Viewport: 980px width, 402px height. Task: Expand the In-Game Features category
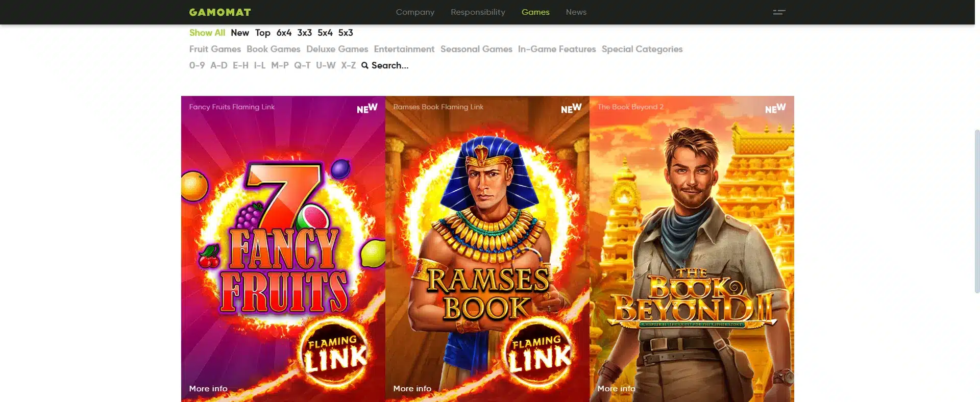[x=557, y=49]
